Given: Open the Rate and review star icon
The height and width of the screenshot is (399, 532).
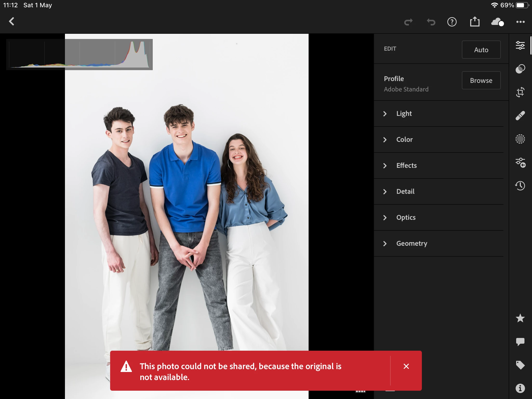Looking at the screenshot, I should click(x=520, y=318).
